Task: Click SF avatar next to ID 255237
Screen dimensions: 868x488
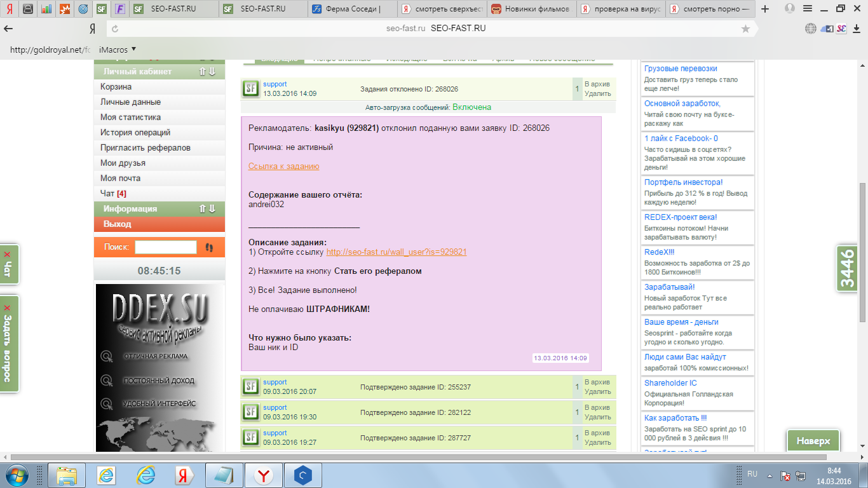Action: [251, 387]
